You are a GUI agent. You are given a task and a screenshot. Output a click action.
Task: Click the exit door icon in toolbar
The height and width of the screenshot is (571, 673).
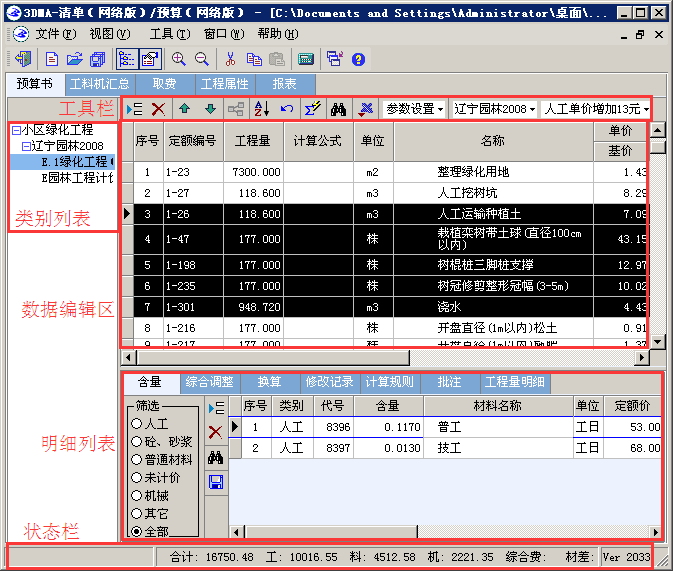coord(23,59)
